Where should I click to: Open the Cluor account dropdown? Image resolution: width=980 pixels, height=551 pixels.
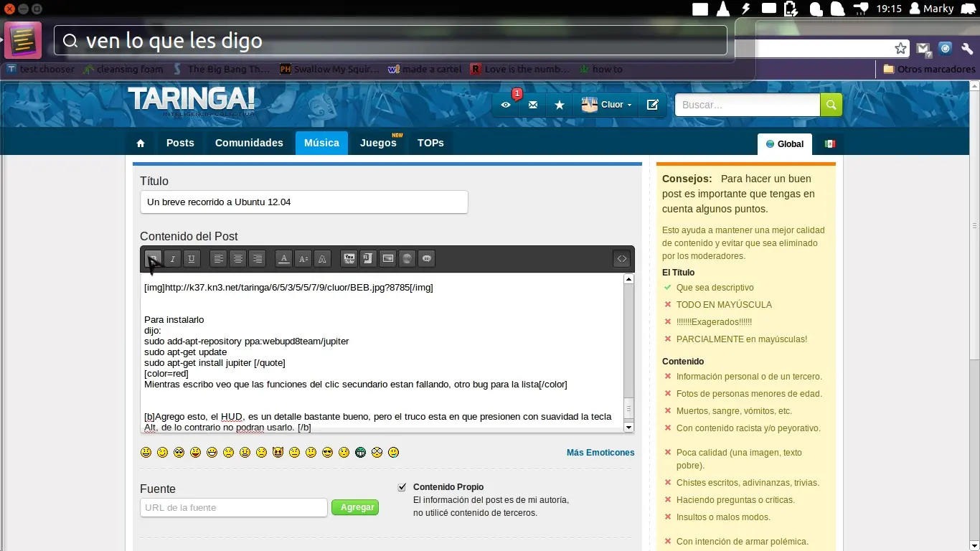[606, 105]
